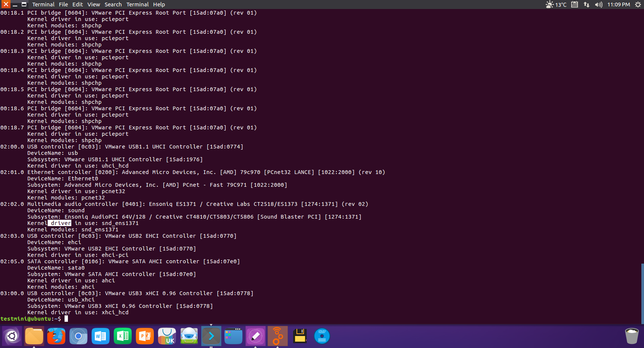Click the testmini@ubuntu prompt

[x=30, y=319]
